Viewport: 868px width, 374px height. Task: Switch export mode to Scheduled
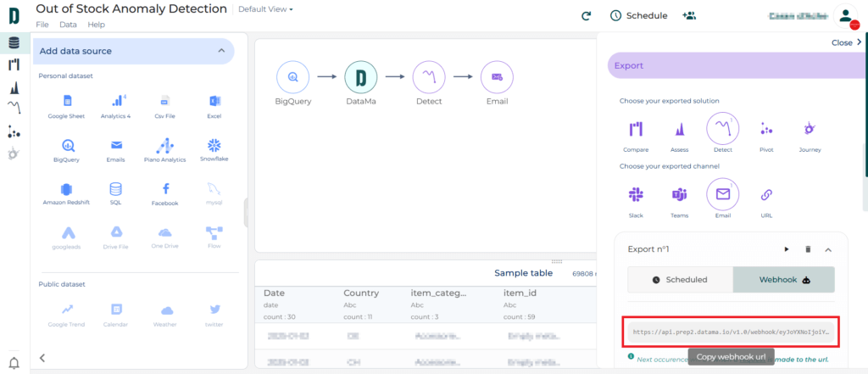(681, 280)
